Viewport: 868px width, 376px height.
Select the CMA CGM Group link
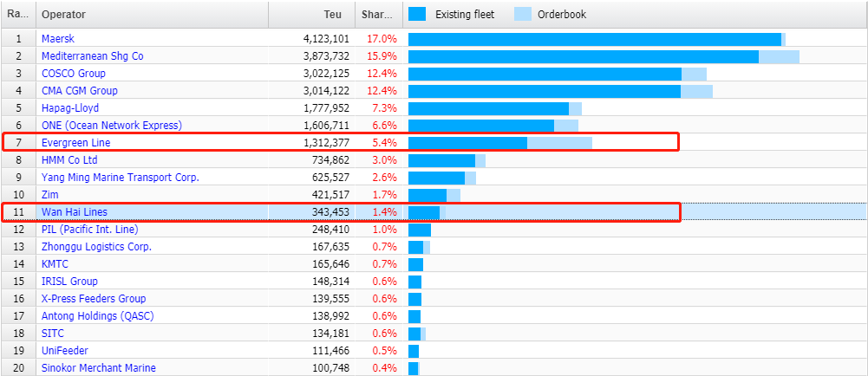tap(79, 91)
